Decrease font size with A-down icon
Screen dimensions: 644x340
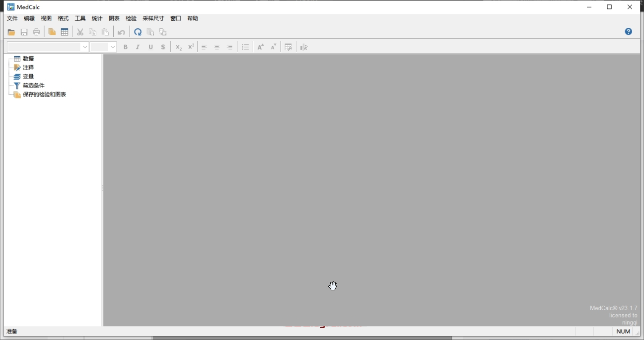pyautogui.click(x=274, y=47)
